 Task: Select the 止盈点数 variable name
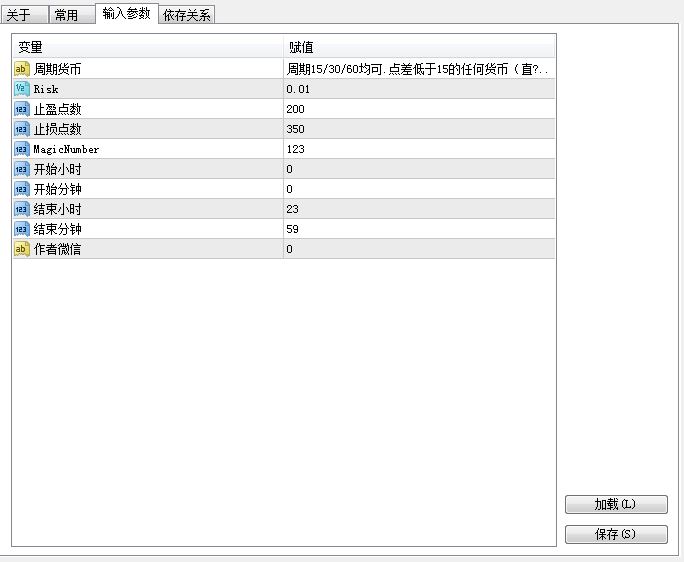point(57,109)
